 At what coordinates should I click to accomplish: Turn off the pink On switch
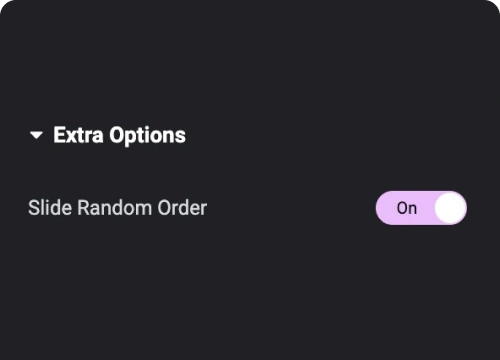pos(421,208)
